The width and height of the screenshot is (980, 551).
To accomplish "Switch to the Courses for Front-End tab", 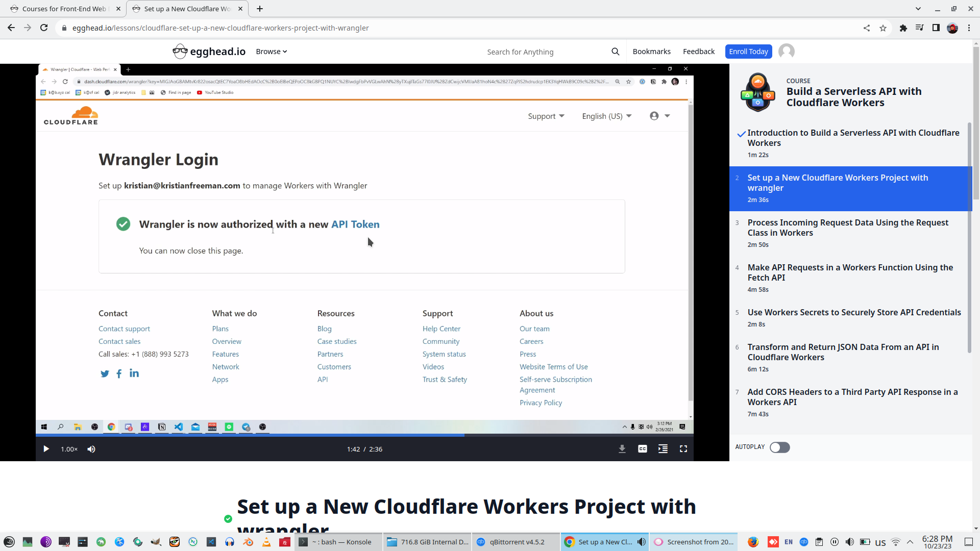I will (x=64, y=9).
